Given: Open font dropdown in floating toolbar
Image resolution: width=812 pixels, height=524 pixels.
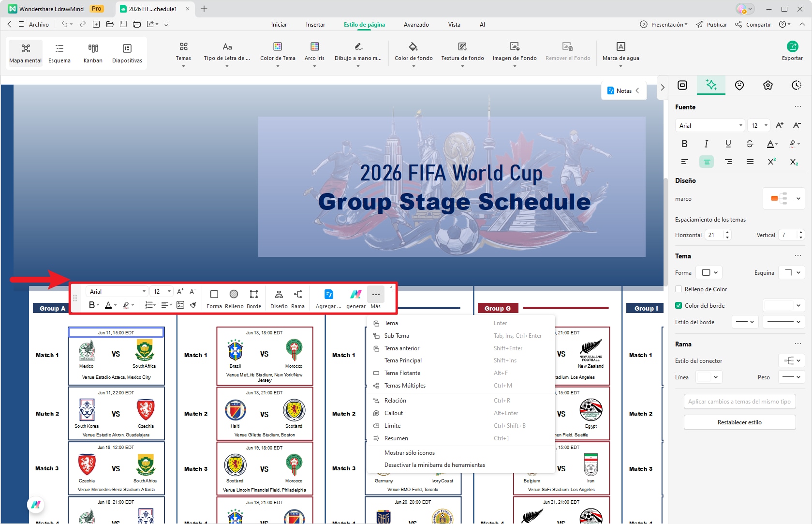Looking at the screenshot, I should [x=118, y=292].
